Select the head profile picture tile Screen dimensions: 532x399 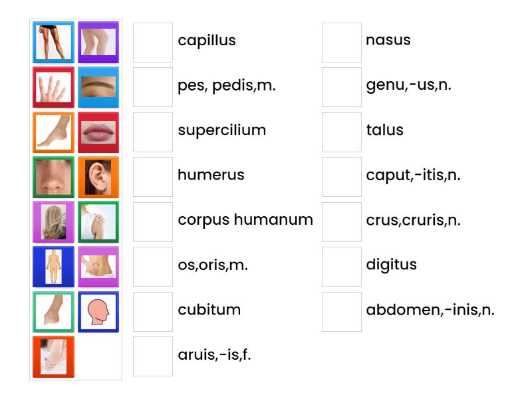point(98,311)
